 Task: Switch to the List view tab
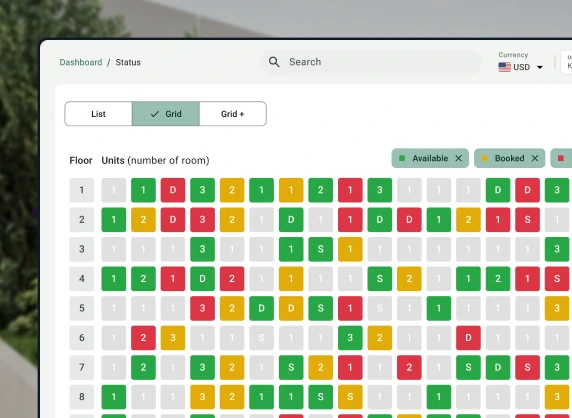(x=98, y=114)
